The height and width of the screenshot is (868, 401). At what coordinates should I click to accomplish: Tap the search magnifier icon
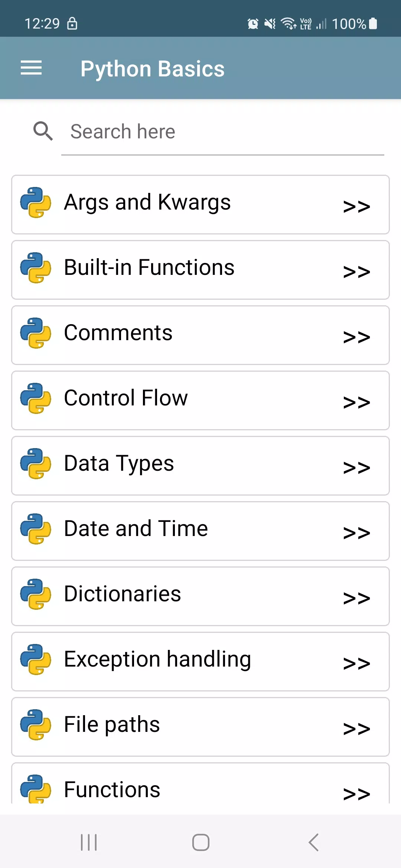43,131
